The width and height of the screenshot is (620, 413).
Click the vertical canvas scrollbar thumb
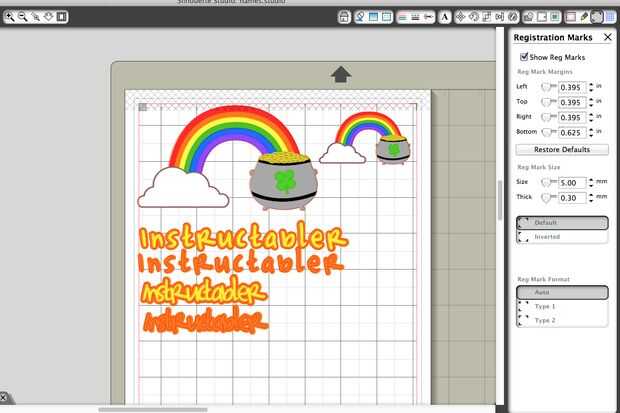pyautogui.click(x=500, y=200)
